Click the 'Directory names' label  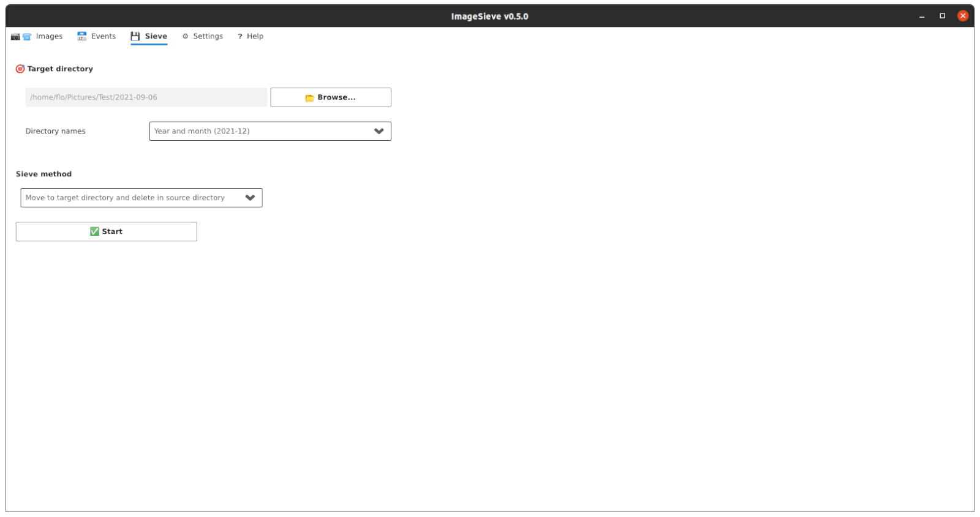point(56,131)
